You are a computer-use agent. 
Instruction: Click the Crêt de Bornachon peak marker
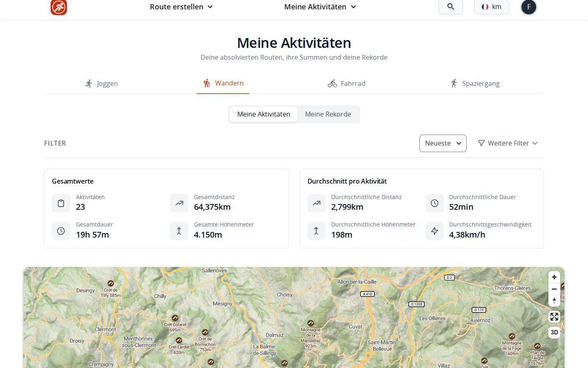(205, 332)
